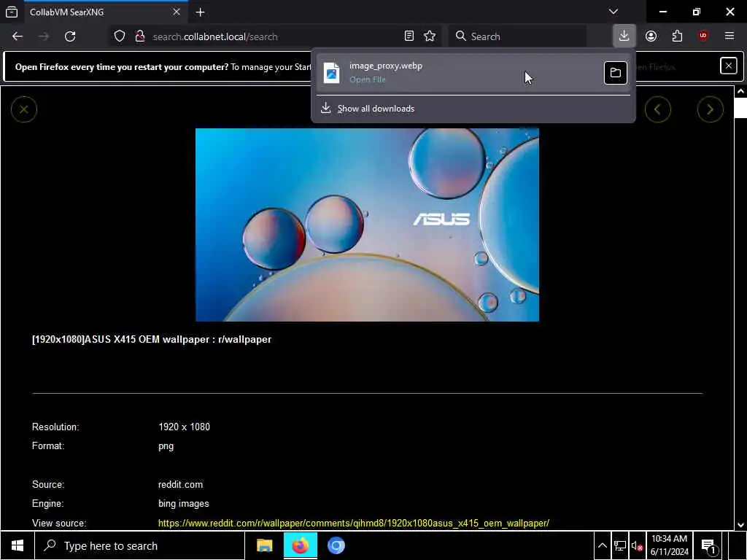747x560 pixels.
Task: Close the image detail view
Action: [x=24, y=109]
